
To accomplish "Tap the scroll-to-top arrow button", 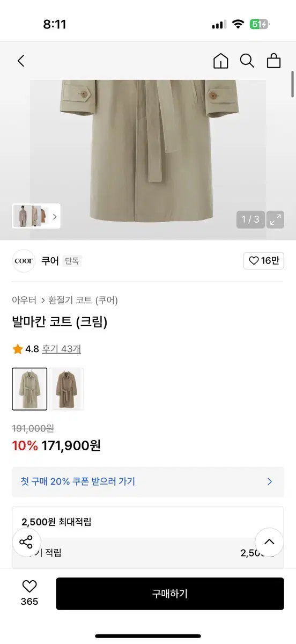I will pos(269,541).
